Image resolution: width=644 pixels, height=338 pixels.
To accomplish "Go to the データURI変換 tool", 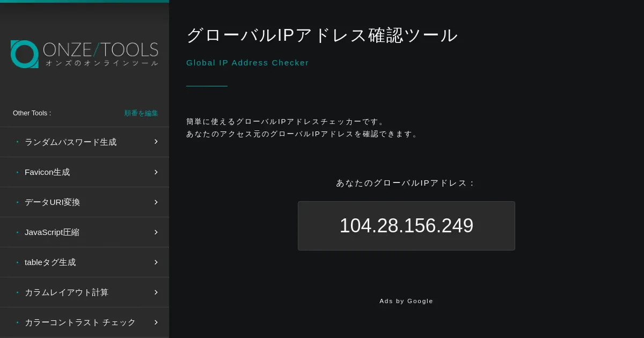I will click(x=52, y=202).
